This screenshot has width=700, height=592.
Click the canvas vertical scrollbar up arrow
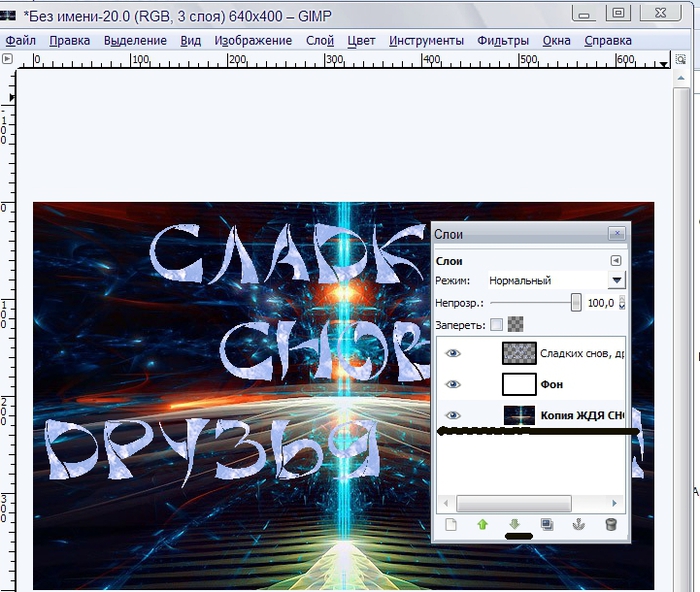tap(681, 78)
